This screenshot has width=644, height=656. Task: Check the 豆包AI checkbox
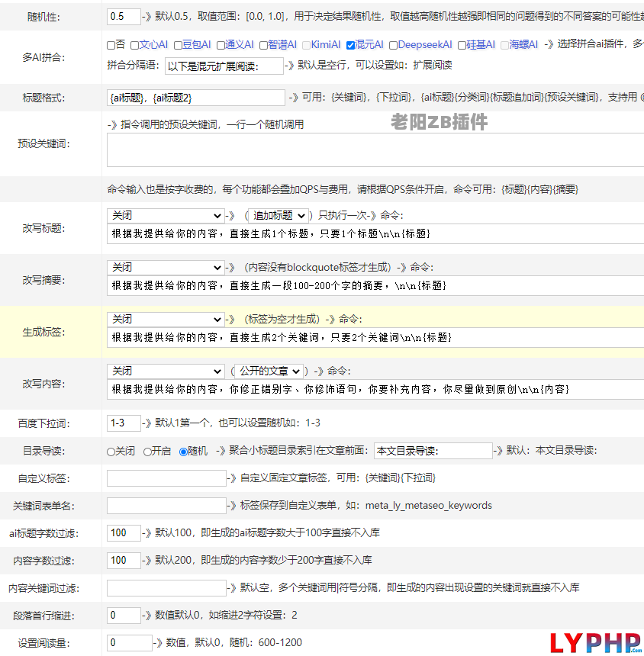[178, 45]
